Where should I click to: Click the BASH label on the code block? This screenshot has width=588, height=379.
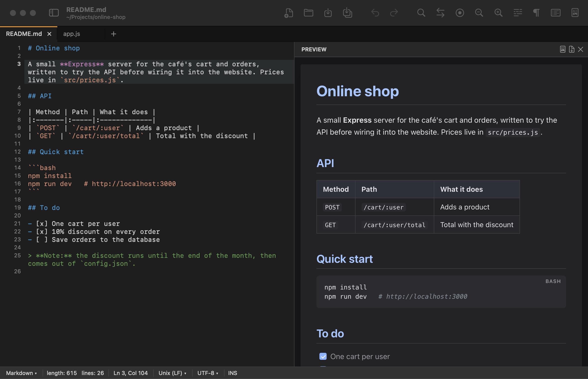click(x=553, y=281)
